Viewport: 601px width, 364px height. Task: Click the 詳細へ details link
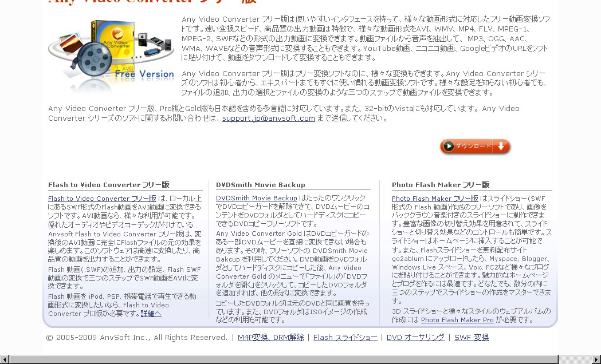click(x=151, y=314)
